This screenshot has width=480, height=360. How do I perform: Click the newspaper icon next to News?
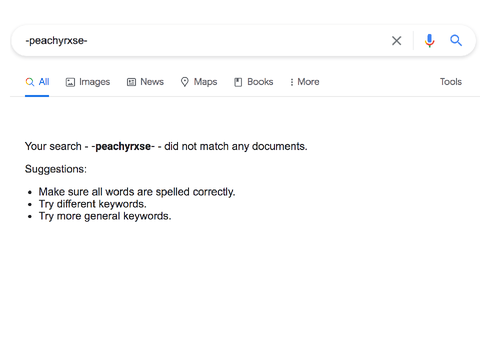pyautogui.click(x=131, y=82)
